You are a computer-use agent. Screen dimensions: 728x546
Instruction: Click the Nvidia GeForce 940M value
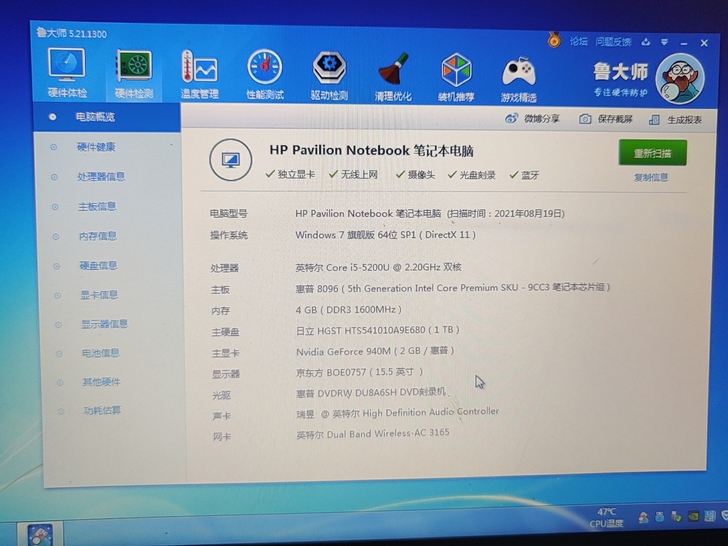coord(375,351)
